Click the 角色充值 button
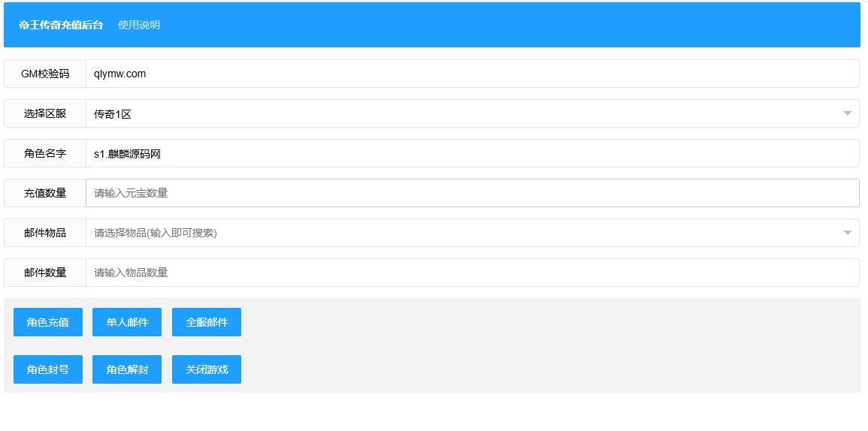 48,322
